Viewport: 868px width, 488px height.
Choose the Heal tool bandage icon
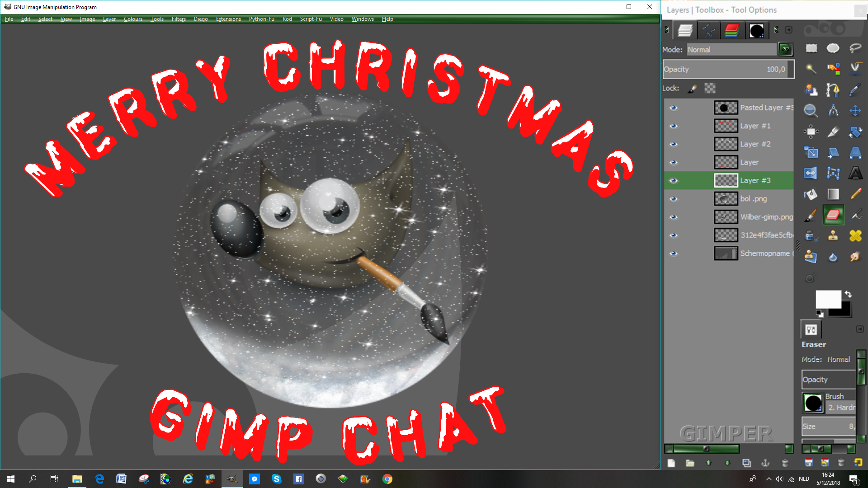click(855, 236)
